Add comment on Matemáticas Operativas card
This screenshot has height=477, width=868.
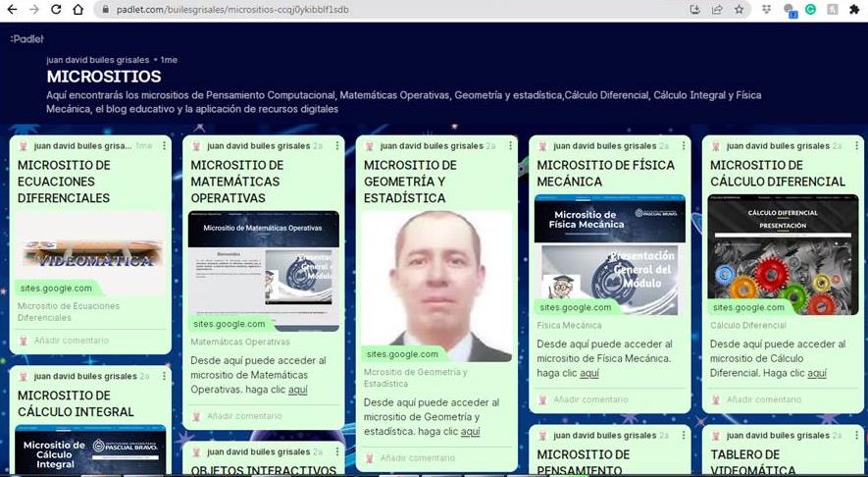(x=244, y=415)
